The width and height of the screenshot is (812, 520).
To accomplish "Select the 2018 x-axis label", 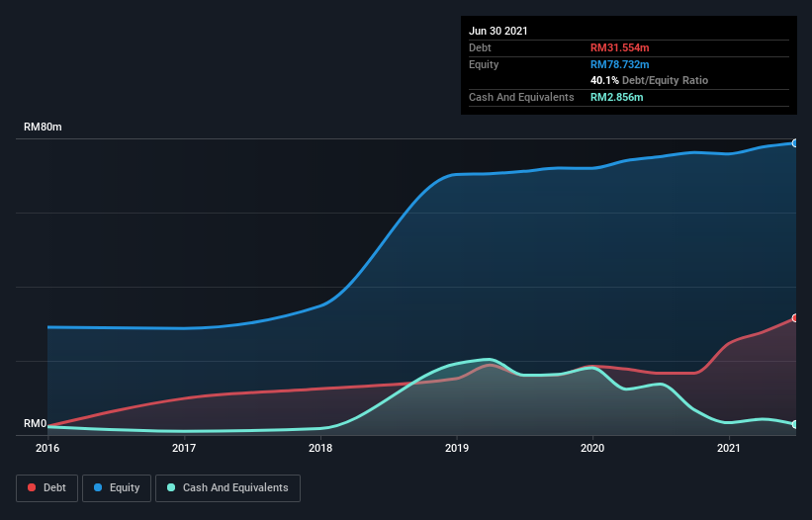I will [320, 448].
